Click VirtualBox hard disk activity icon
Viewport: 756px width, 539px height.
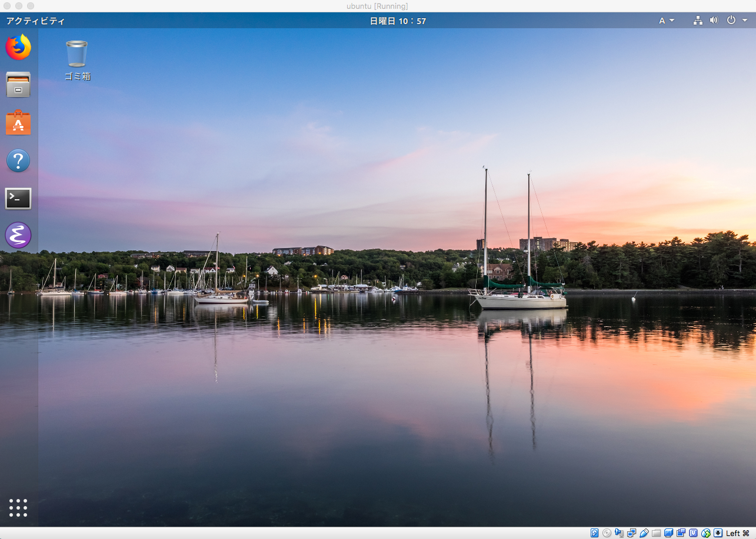(594, 533)
